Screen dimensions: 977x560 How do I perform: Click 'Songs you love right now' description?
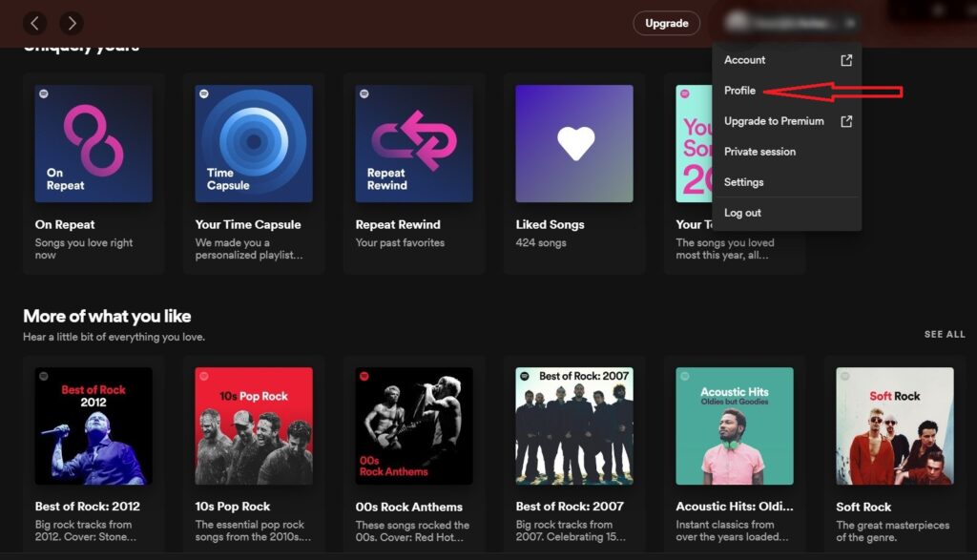84,249
